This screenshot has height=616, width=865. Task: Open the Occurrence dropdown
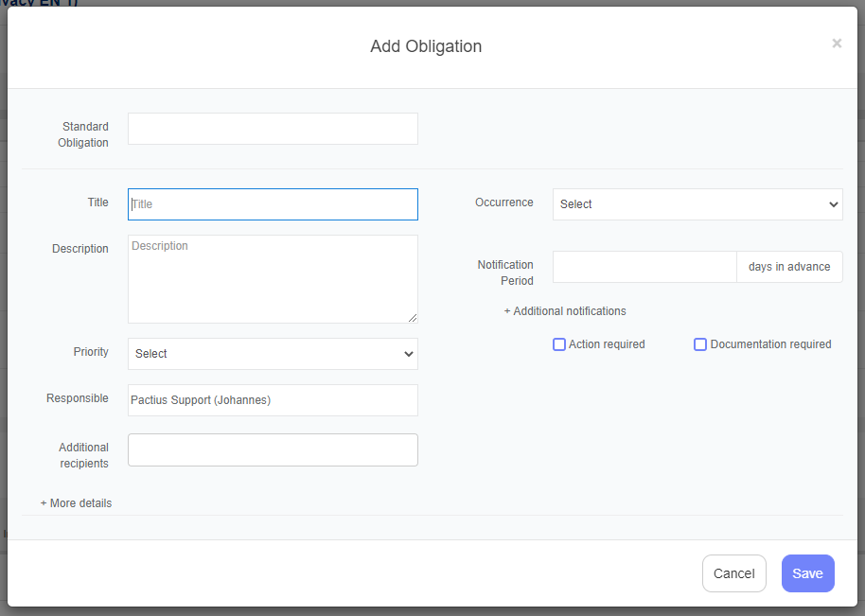click(697, 204)
